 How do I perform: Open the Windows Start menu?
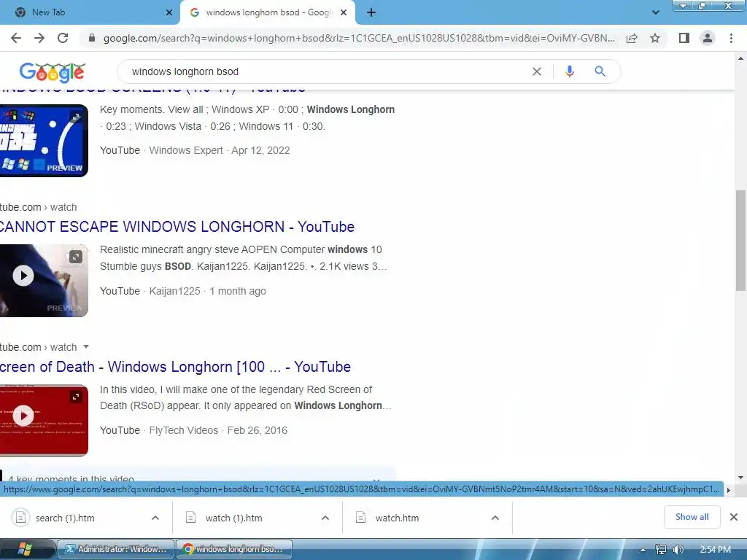coord(26,549)
